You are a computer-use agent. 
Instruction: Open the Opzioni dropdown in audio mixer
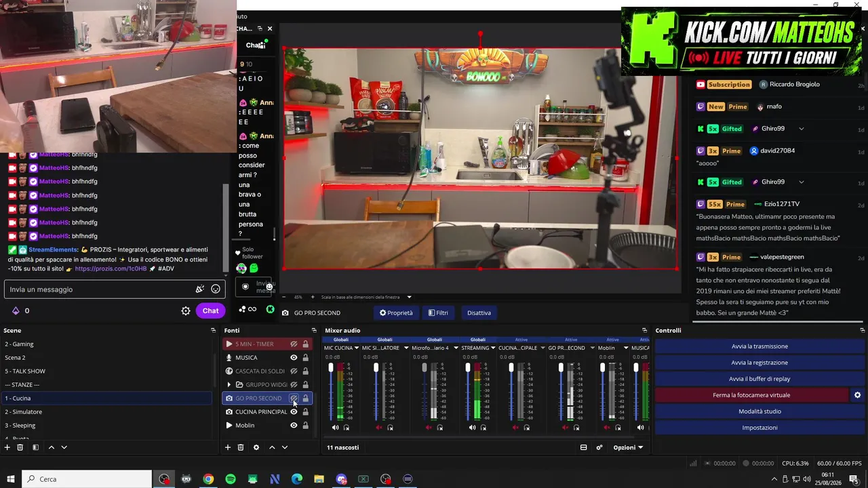click(628, 447)
